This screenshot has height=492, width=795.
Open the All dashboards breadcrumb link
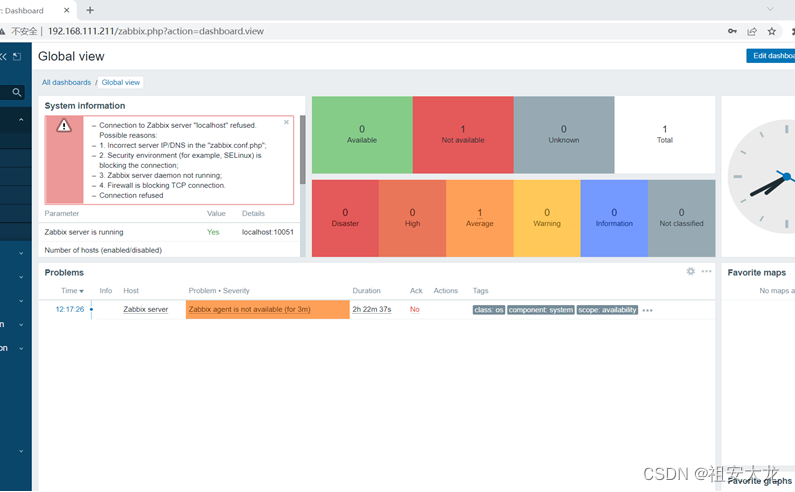tap(66, 82)
